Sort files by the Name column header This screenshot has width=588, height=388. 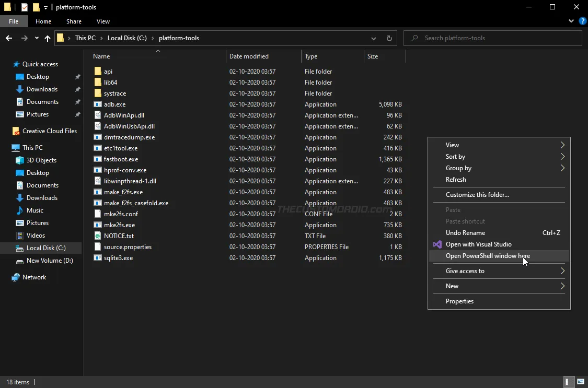pyautogui.click(x=101, y=56)
